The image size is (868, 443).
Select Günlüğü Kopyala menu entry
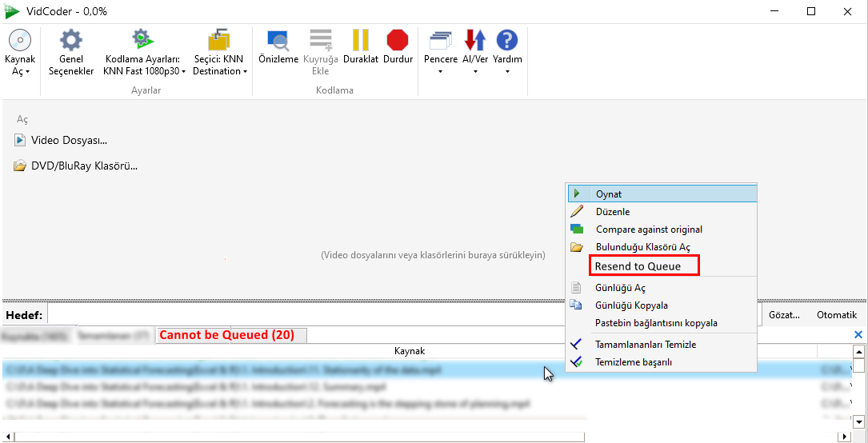(662, 305)
